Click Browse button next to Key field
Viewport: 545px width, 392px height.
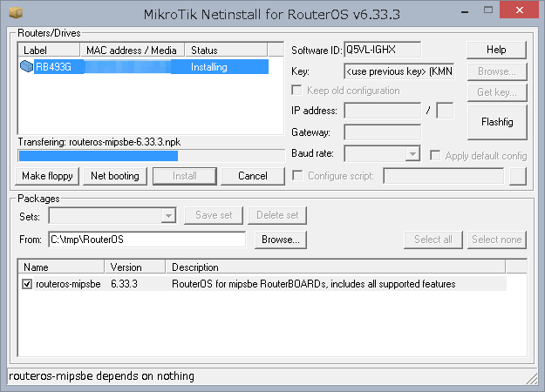(497, 71)
